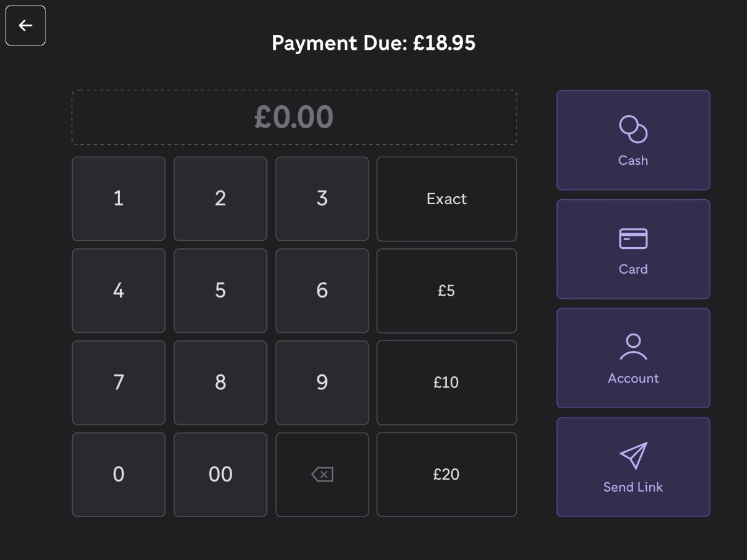Click the back arrow to return
Viewport: 747px width, 560px height.
(25, 25)
